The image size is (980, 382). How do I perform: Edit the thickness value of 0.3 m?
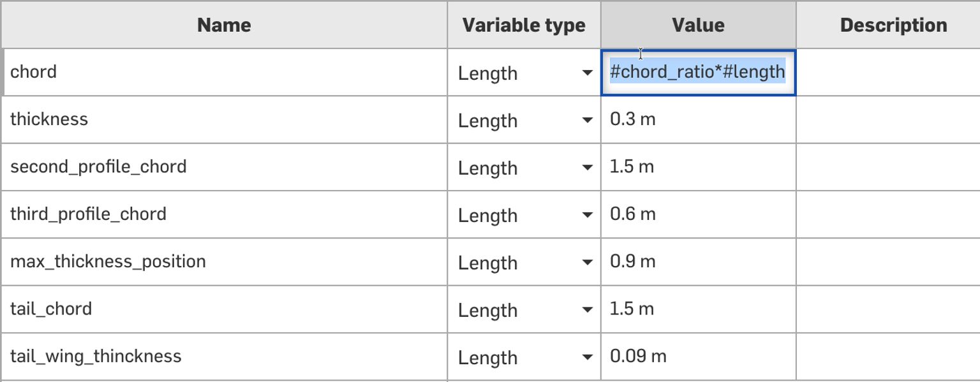(697, 119)
